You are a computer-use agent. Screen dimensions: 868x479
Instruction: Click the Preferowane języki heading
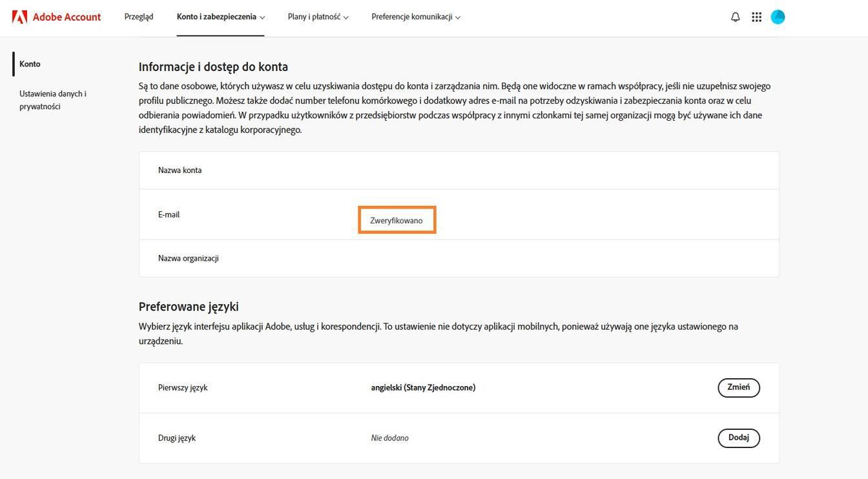coord(189,307)
